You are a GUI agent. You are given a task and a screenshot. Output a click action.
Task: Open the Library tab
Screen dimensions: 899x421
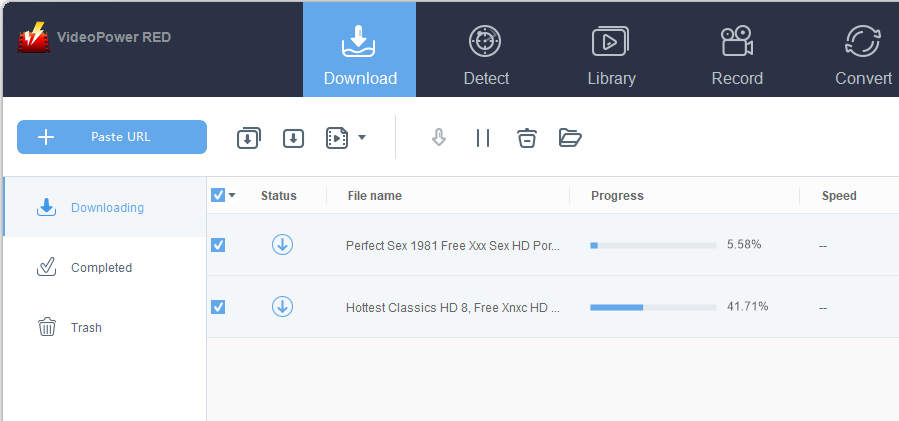[x=611, y=49]
